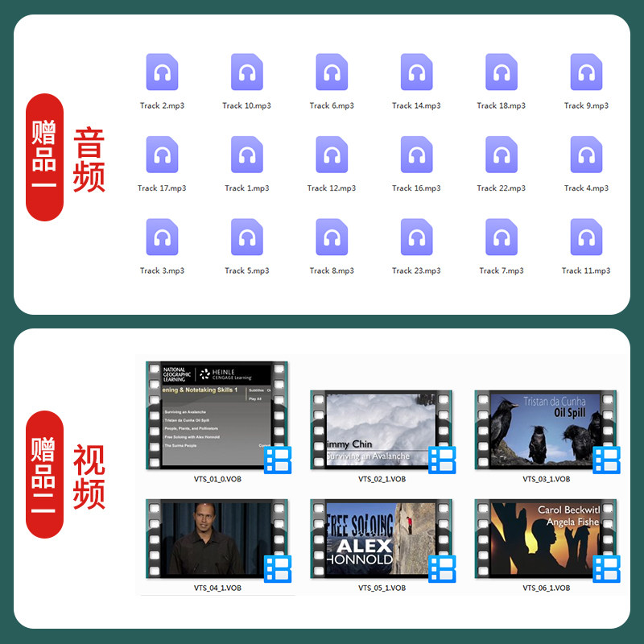This screenshot has height=644, width=644.
Task: Click the file name VTS_06_1.VOB
Action: 547,588
